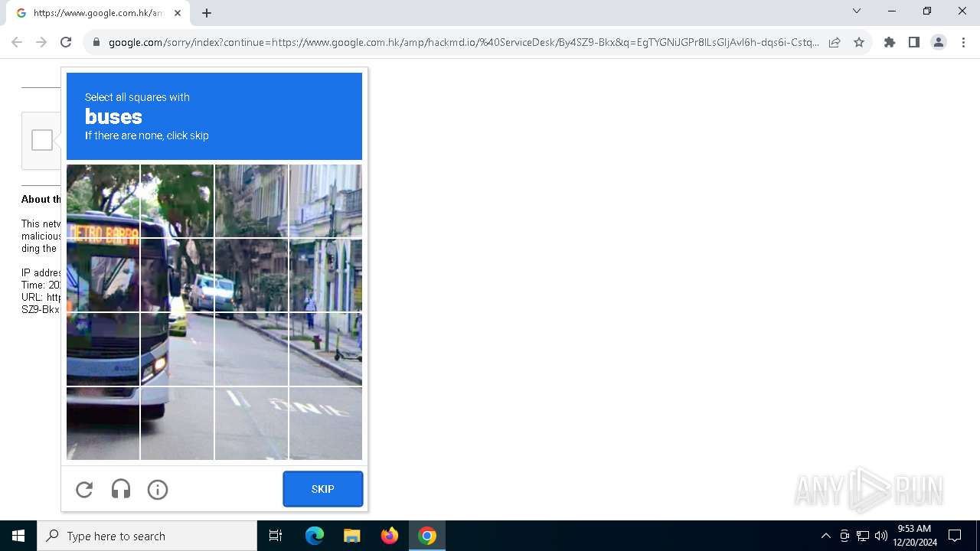Image resolution: width=980 pixels, height=551 pixels.
Task: Open Windows notification center
Action: click(955, 536)
